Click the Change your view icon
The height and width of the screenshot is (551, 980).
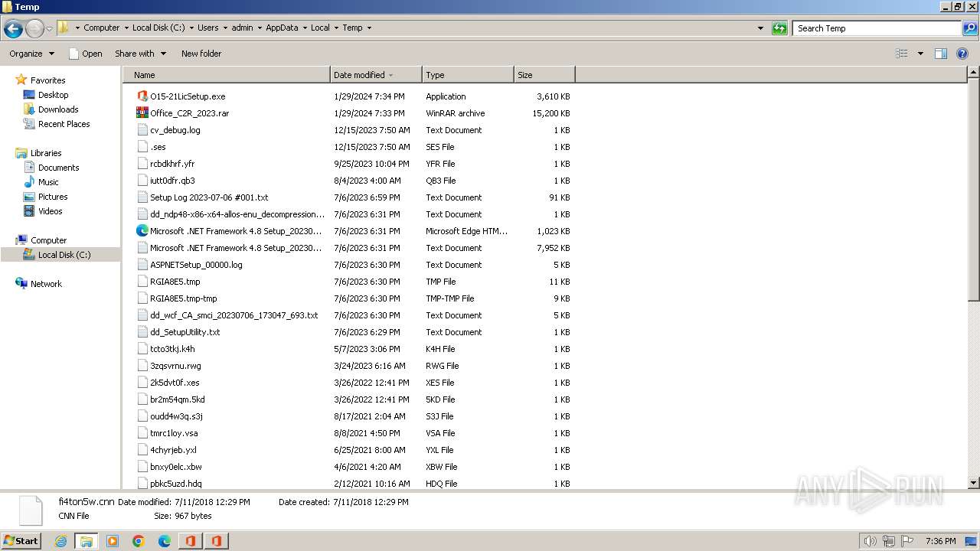902,54
